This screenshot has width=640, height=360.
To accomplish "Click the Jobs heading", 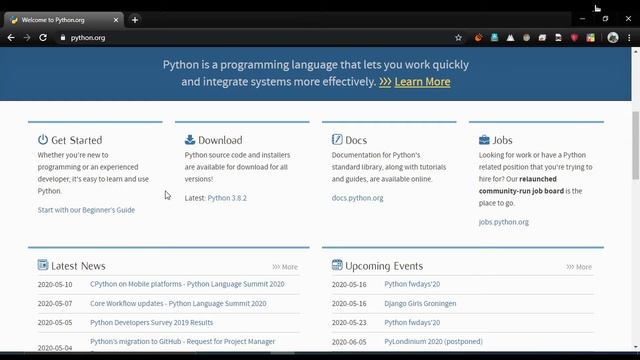I will click(x=502, y=140).
